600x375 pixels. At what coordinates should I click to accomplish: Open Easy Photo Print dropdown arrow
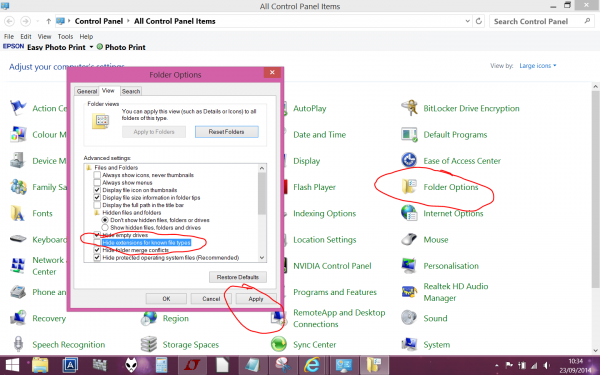[91, 47]
